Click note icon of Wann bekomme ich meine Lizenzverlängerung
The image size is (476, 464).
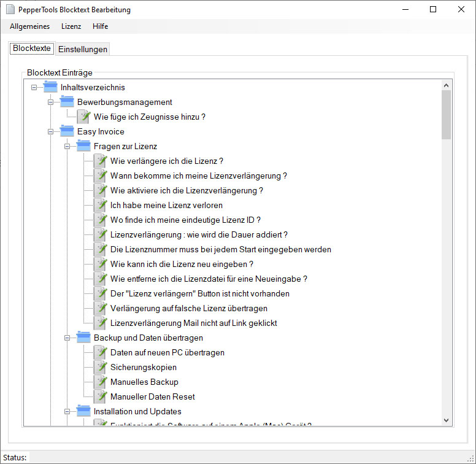(x=101, y=176)
